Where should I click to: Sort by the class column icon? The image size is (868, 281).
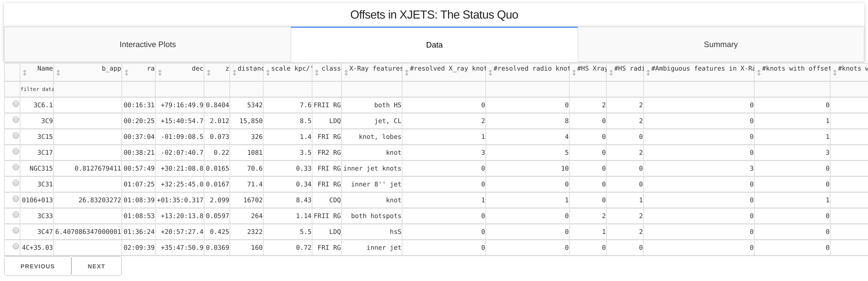tap(317, 72)
